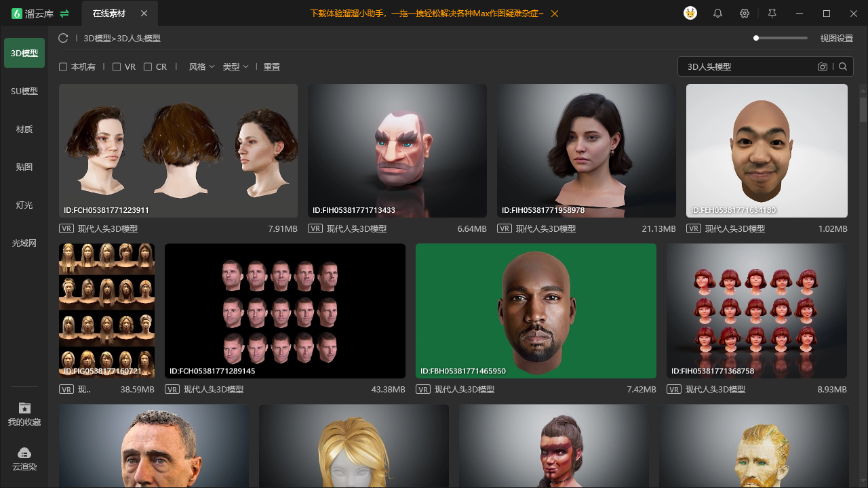Open woman head thumbnail ID:FIH05381771958978
This screenshot has height=488, width=868.
[x=587, y=150]
